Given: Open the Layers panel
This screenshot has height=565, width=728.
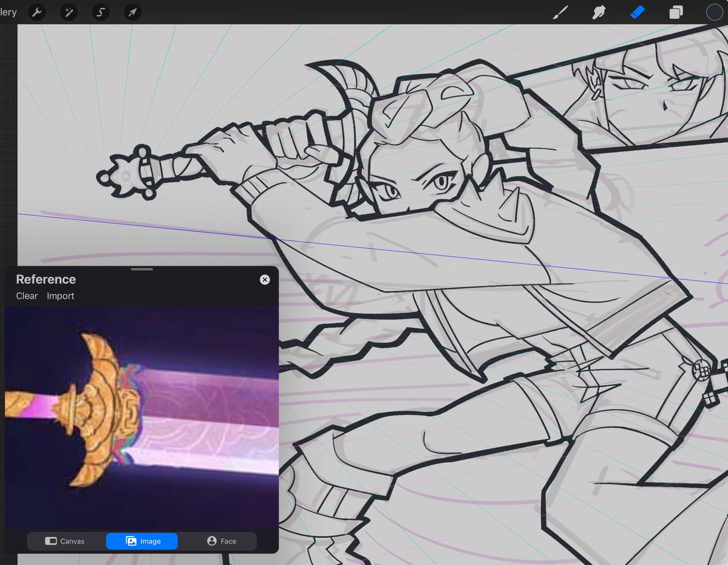Looking at the screenshot, I should [x=676, y=12].
